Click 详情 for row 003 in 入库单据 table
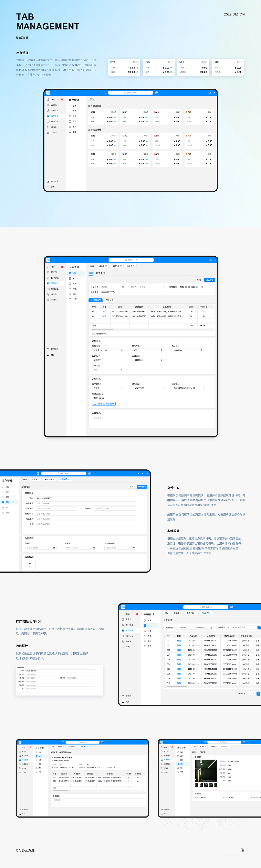Image resolution: width=261 pixels, height=868 pixels. 179,650
